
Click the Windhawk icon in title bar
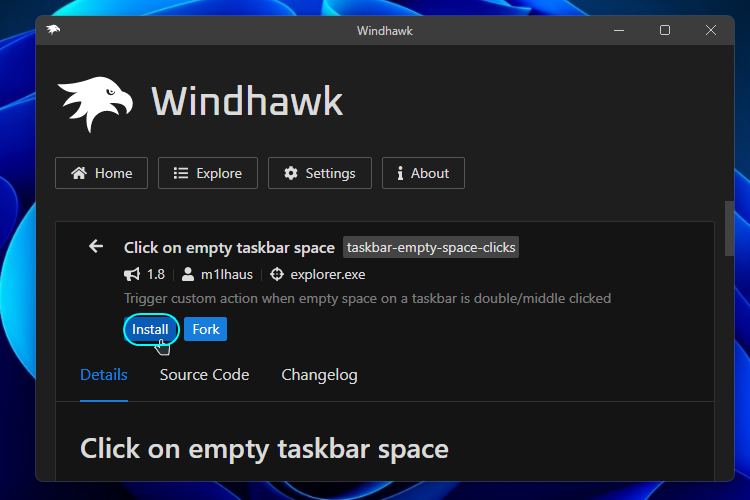53,30
